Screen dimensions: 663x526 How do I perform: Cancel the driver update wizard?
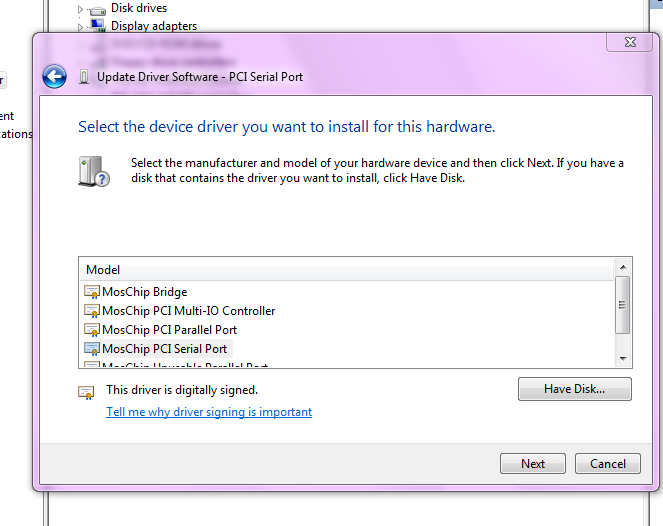(608, 464)
